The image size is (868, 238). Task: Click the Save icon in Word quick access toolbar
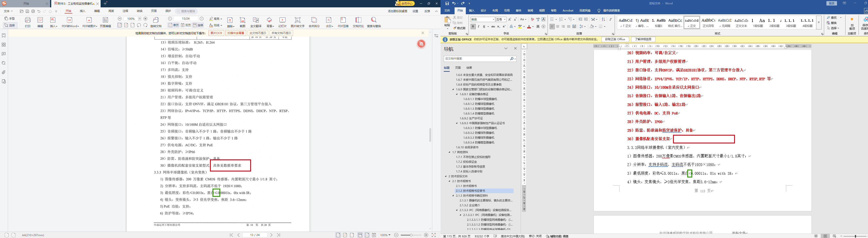click(447, 3)
